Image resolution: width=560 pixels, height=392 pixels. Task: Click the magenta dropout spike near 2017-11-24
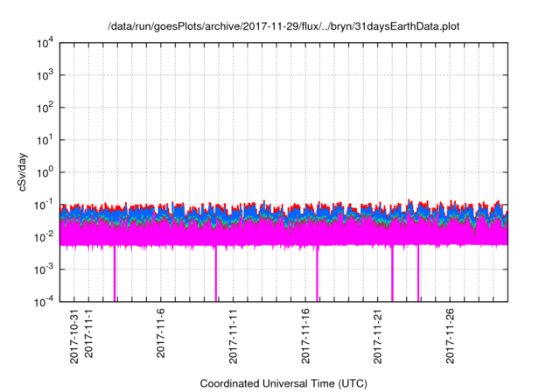pos(418,274)
